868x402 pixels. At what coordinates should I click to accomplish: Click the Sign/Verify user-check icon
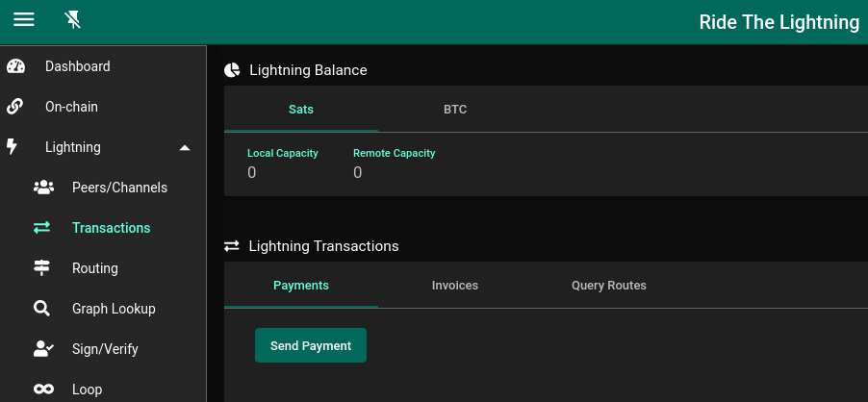pos(43,349)
